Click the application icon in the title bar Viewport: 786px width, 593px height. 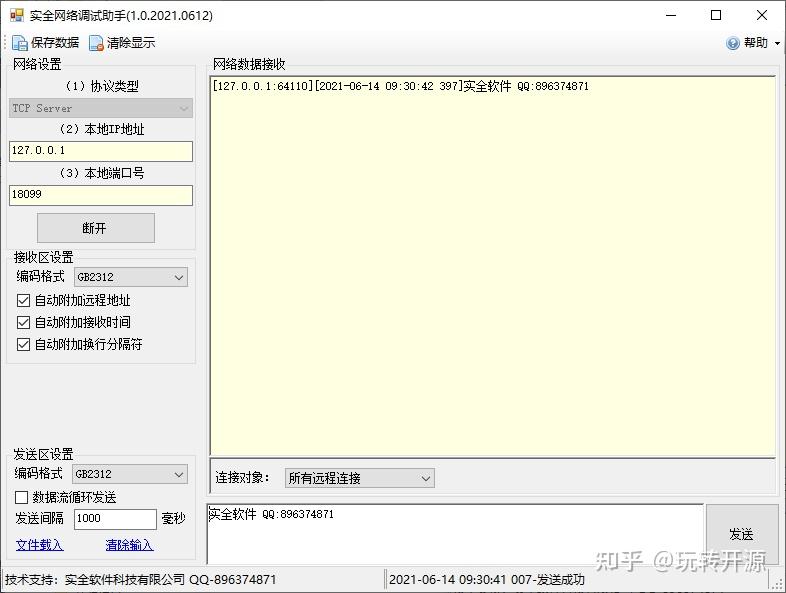17,16
